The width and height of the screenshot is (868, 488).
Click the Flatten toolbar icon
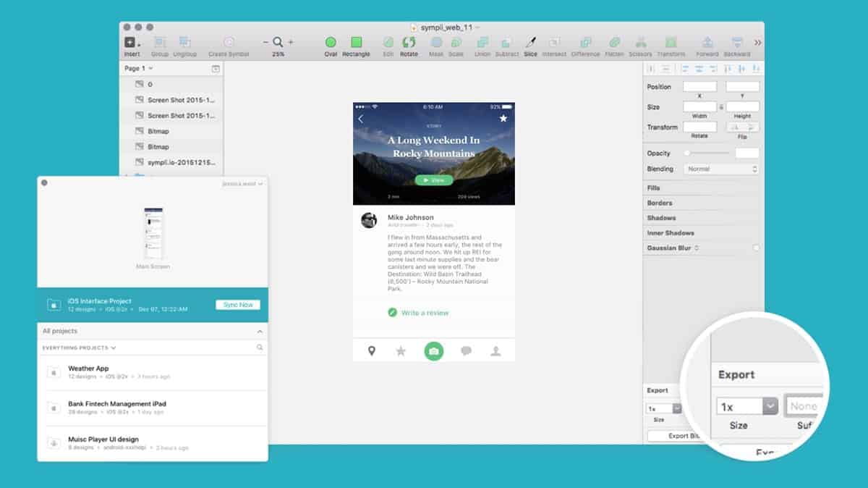615,43
